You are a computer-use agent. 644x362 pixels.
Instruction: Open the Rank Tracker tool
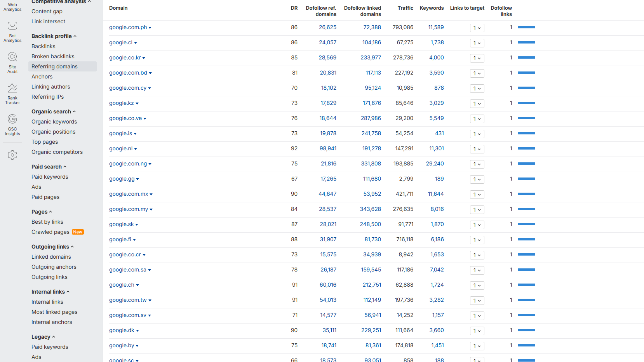tap(12, 94)
